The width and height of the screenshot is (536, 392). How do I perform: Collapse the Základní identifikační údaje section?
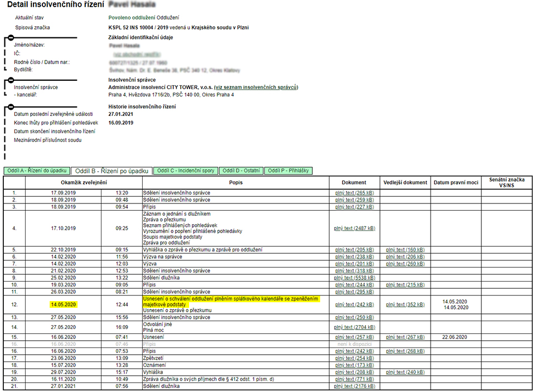(x=11, y=37)
